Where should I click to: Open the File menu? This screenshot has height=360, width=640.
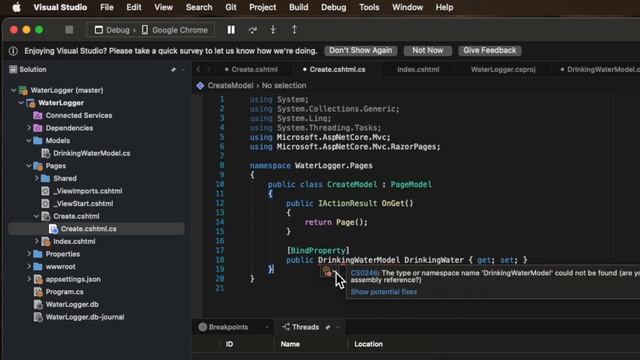pos(107,7)
